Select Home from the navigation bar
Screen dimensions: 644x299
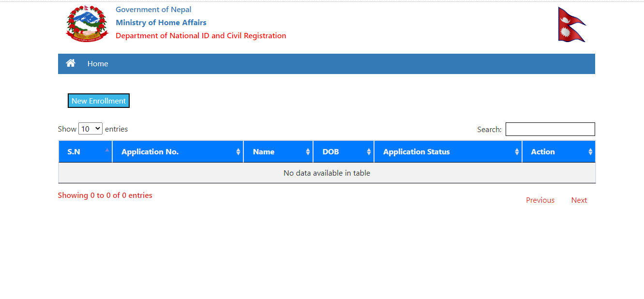98,63
